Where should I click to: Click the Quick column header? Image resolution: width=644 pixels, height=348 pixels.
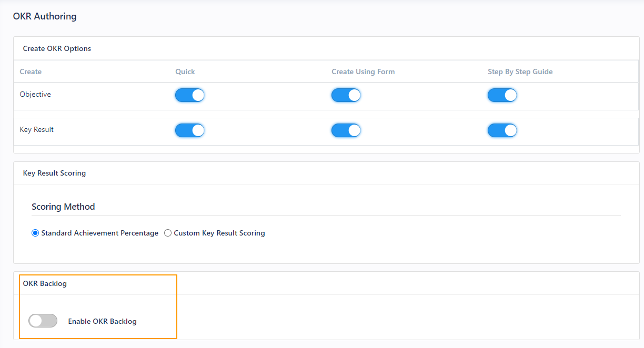185,71
